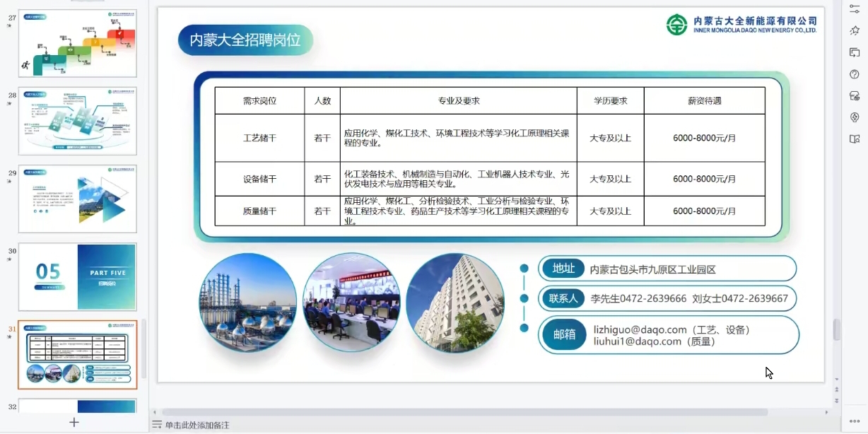The width and height of the screenshot is (868, 434).
Task: Click the notes icon beside add-notes text
Action: [157, 425]
